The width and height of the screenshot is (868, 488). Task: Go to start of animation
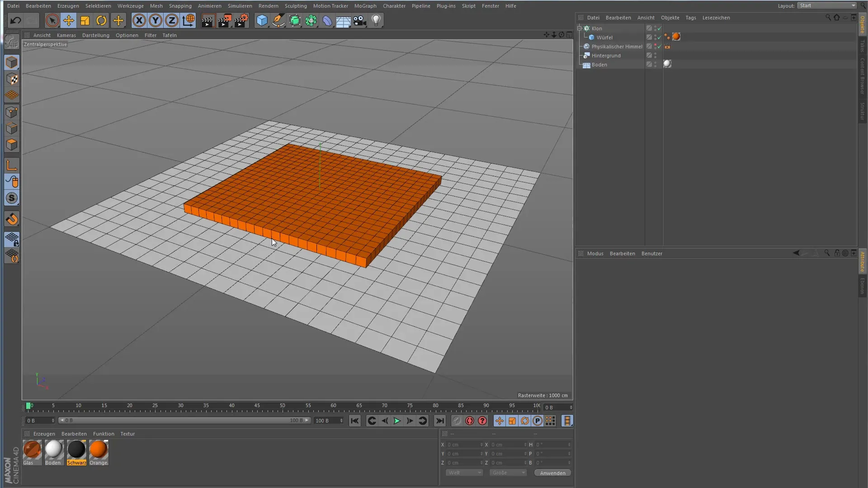[x=355, y=421]
